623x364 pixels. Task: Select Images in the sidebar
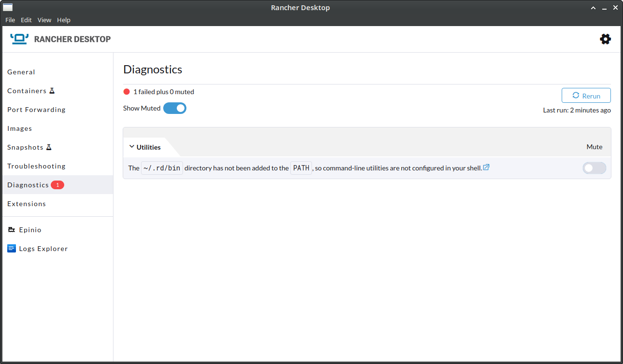pos(20,128)
